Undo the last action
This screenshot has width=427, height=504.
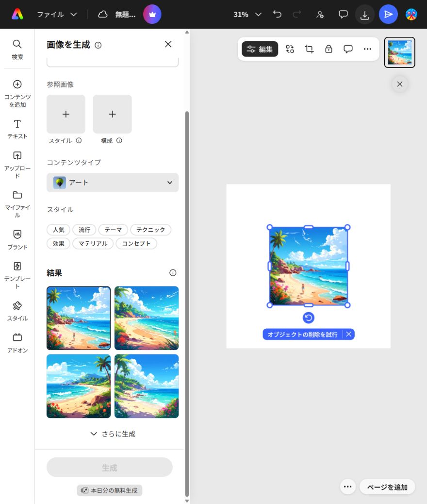click(277, 14)
